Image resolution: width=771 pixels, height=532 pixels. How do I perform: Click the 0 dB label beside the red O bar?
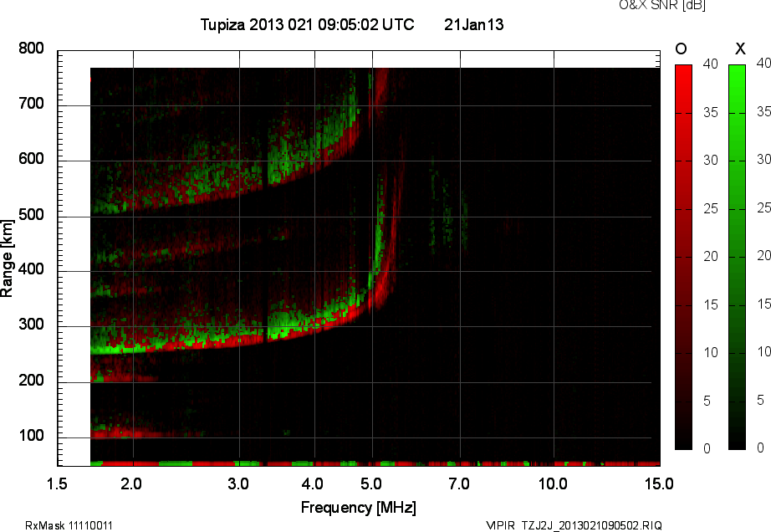(x=707, y=448)
